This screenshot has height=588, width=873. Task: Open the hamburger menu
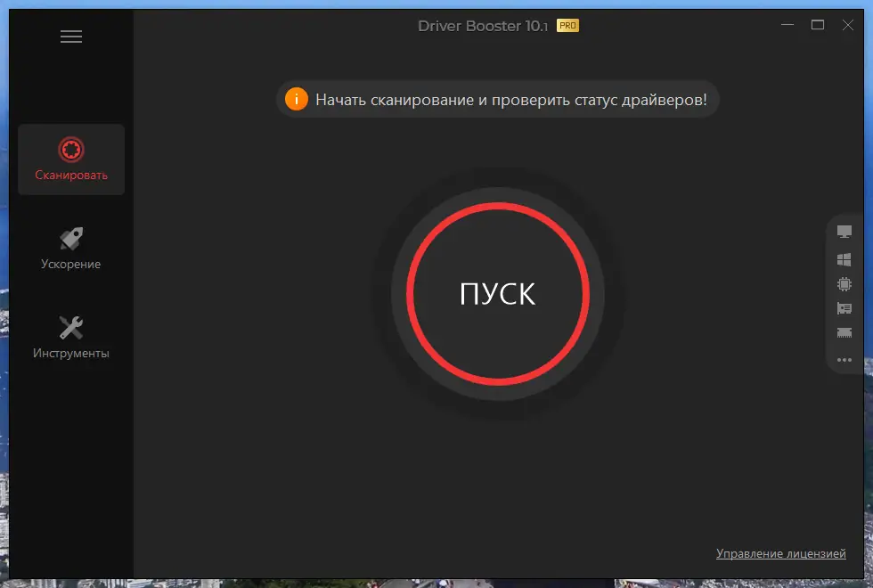[x=71, y=37]
